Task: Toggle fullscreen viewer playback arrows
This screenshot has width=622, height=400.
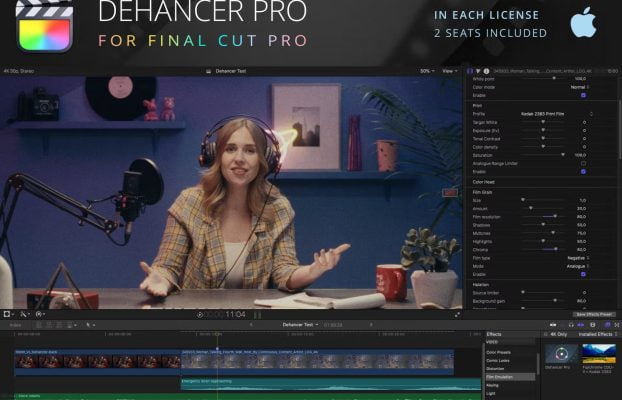Action: tap(457, 315)
